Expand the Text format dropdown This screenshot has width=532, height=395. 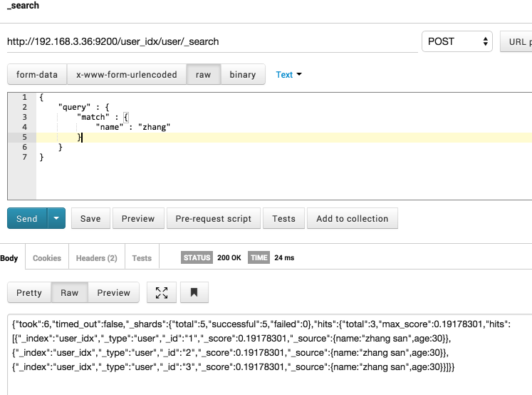[x=288, y=75]
